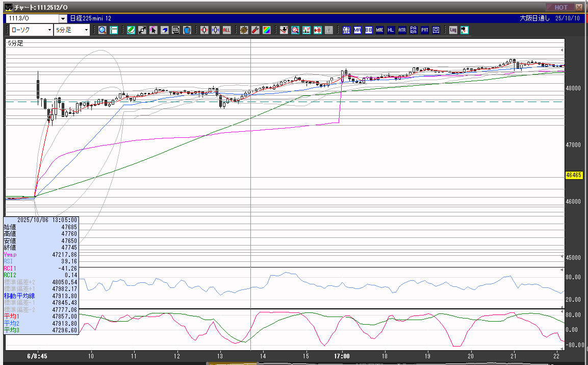Open the ローソク chart type dropdown
Image resolution: width=588 pixels, height=365 pixels.
(31, 30)
